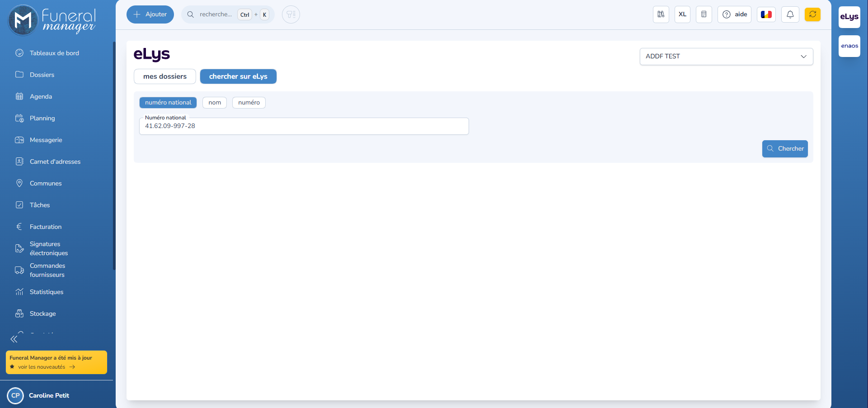
Task: Click the yellow refresh sync button
Action: click(x=812, y=14)
